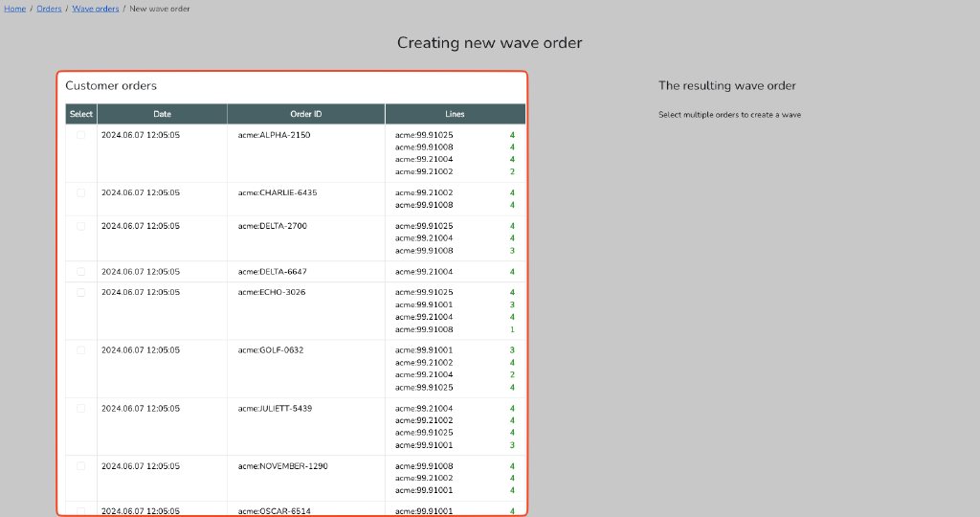Click the Order ID column header

(306, 114)
